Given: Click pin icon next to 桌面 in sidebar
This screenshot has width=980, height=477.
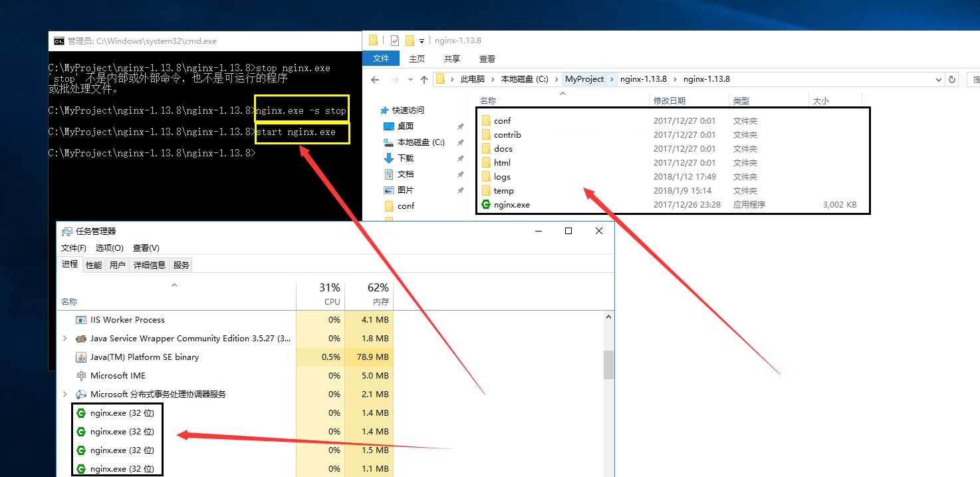Looking at the screenshot, I should (460, 126).
